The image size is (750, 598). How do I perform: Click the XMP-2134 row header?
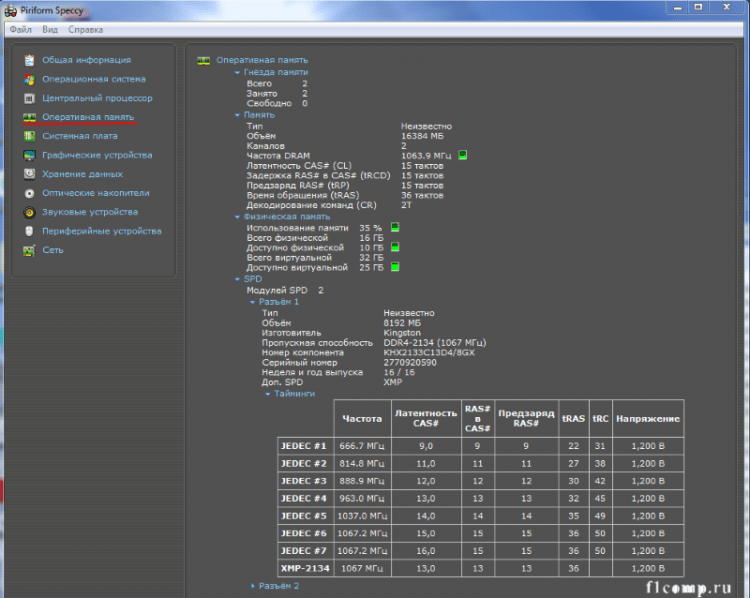(306, 568)
